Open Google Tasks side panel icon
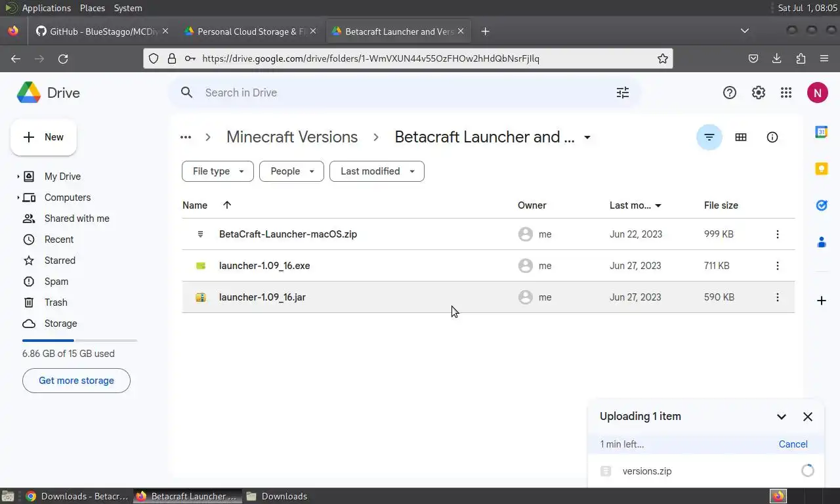840x504 pixels. pyautogui.click(x=822, y=205)
